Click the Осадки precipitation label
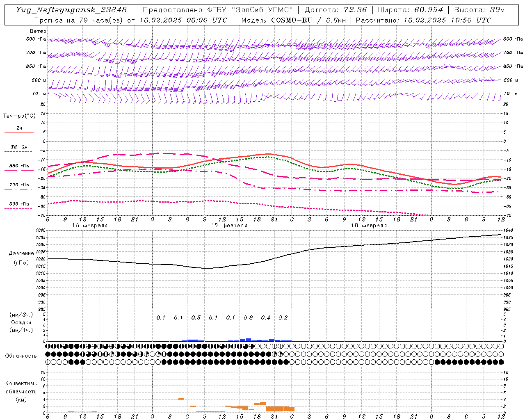 click(x=21, y=322)
